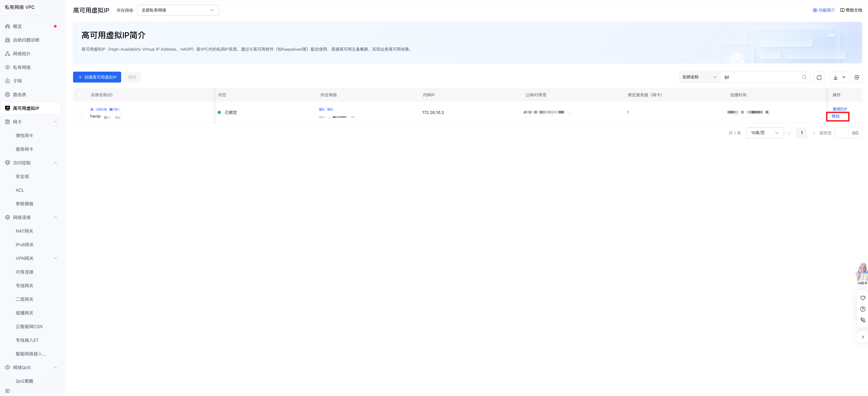Open NAT网关 in sidebar
This screenshot has width=868, height=396.
tap(24, 231)
